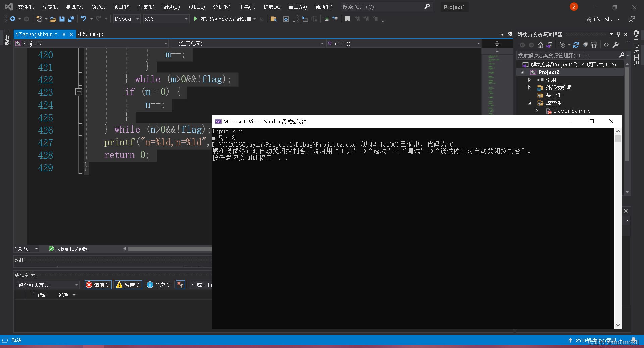Click the Home icon in the Solution Explorer toolbar
This screenshot has width=644, height=348.
click(x=540, y=45)
